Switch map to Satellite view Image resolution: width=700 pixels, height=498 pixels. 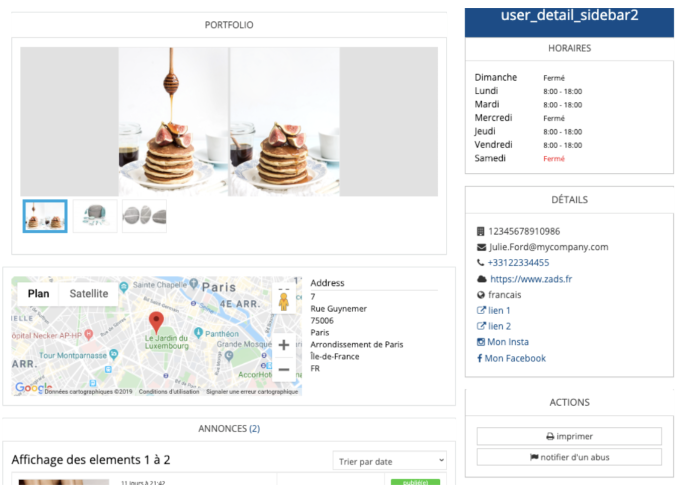click(x=89, y=294)
